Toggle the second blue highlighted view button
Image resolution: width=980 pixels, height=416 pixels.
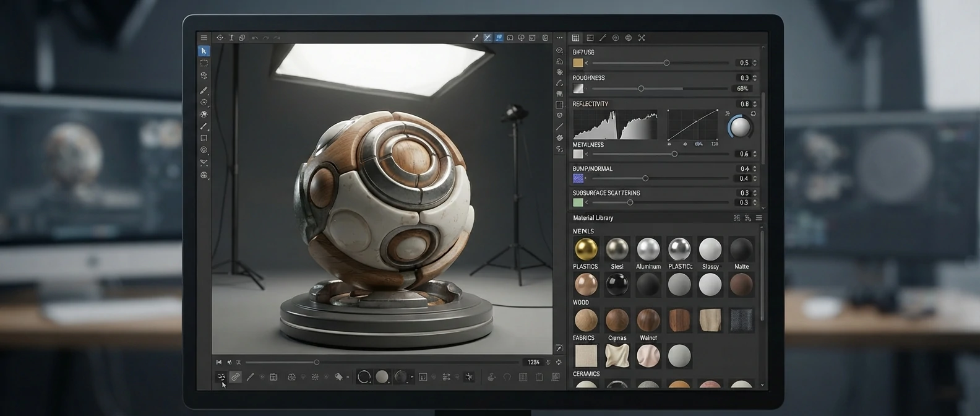[x=499, y=38]
